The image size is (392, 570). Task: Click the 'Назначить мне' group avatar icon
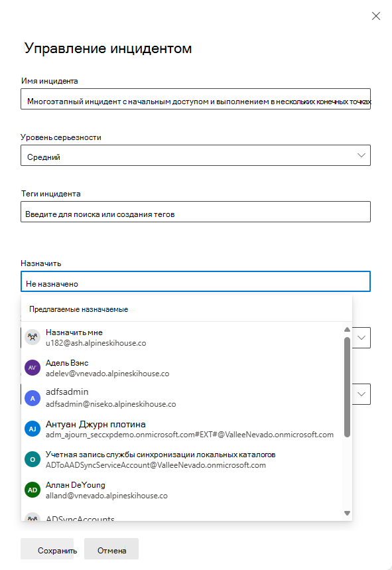(33, 337)
